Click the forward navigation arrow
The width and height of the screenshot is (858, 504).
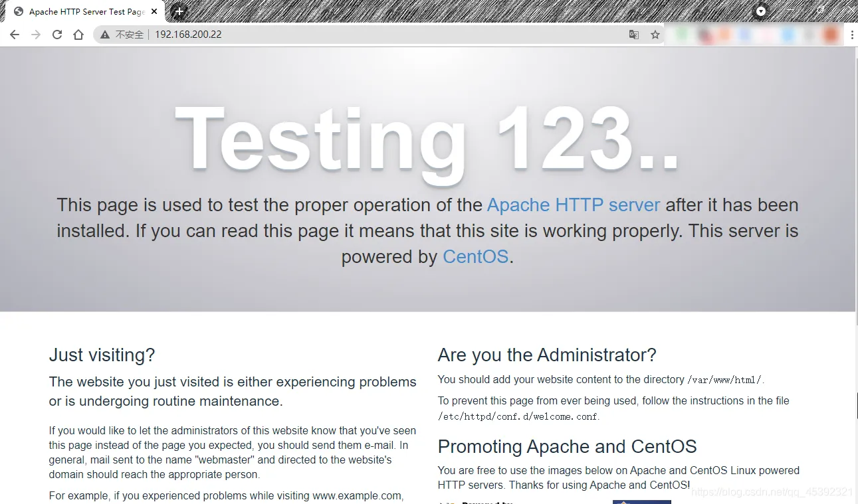[36, 35]
